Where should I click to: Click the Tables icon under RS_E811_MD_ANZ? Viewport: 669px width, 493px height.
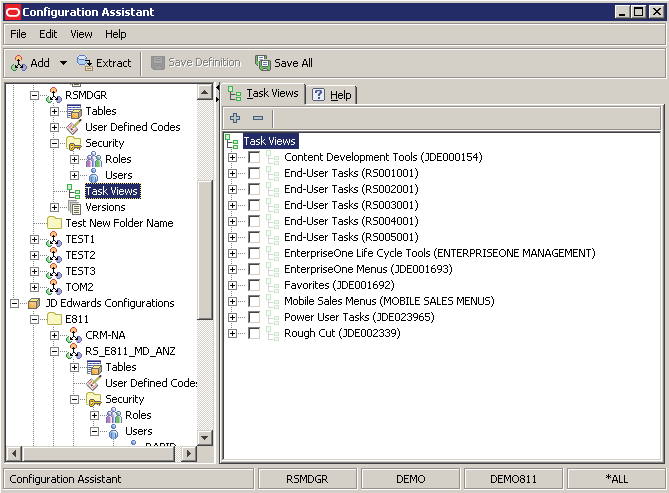click(94, 367)
